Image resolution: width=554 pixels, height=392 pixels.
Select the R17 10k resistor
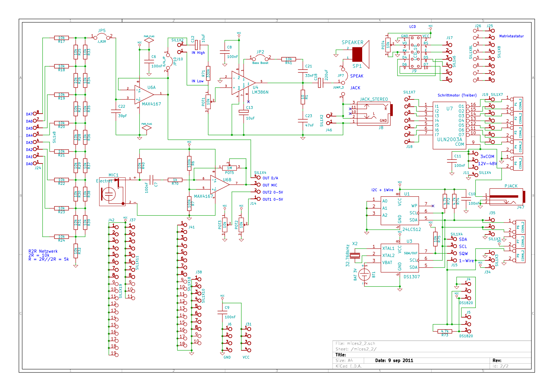(x=62, y=38)
